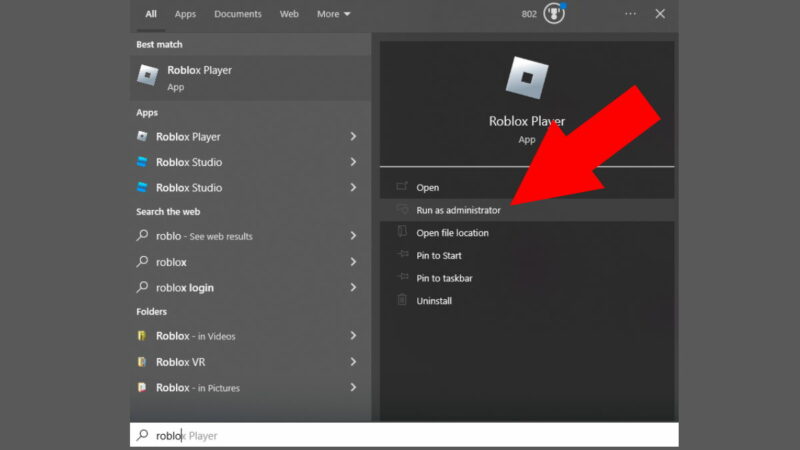Expand the 'roblox login' web suggestion arrow
800x450 pixels.
tap(353, 288)
